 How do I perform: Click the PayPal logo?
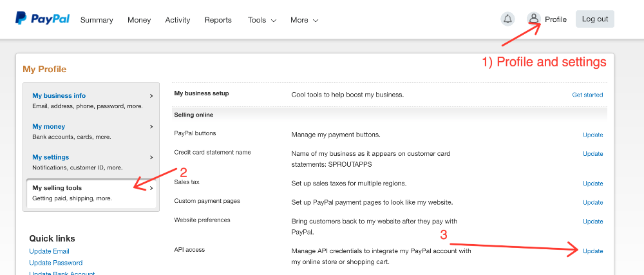pos(43,18)
